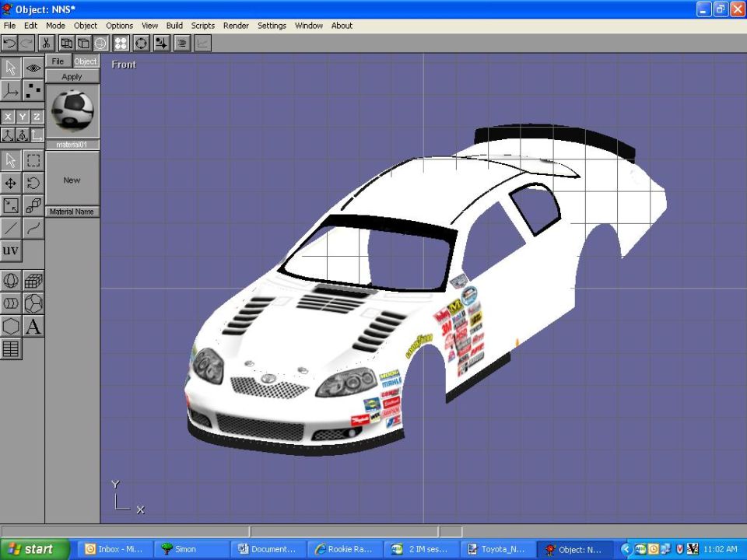Select the Rotate circular arrow tool
This screenshot has height=560, width=747.
point(33,183)
